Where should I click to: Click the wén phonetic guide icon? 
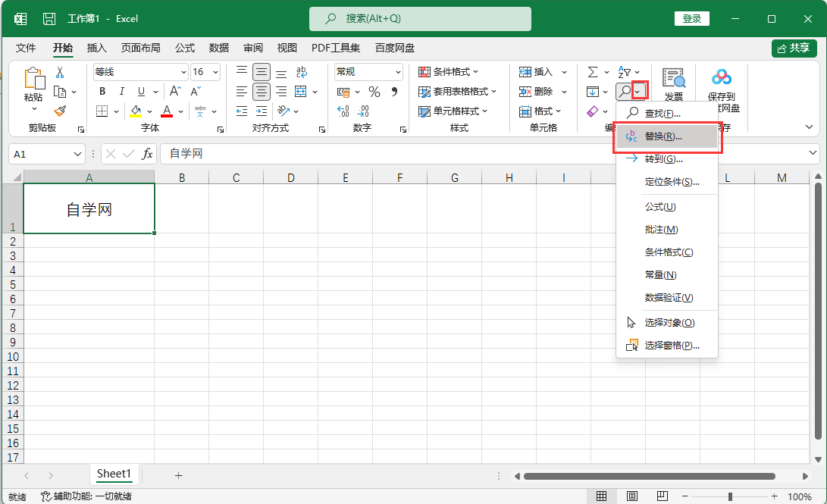point(200,111)
